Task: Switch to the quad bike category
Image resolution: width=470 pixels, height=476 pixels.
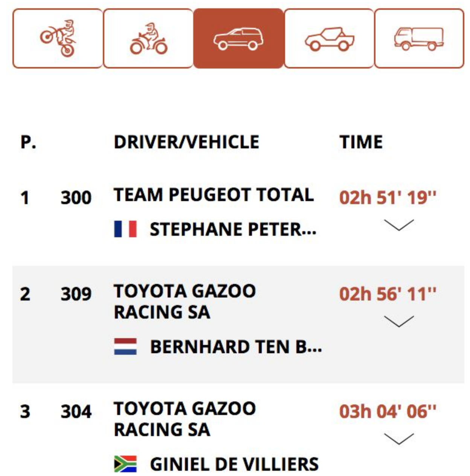Action: click(x=148, y=38)
